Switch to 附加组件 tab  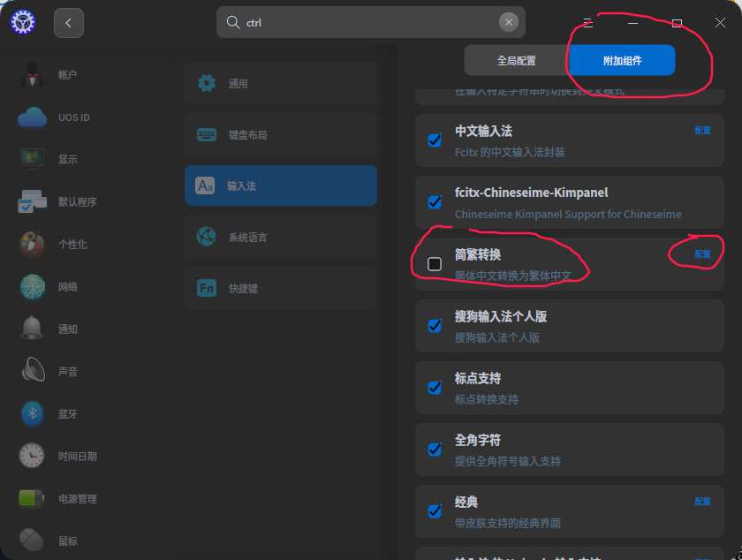[x=622, y=61]
